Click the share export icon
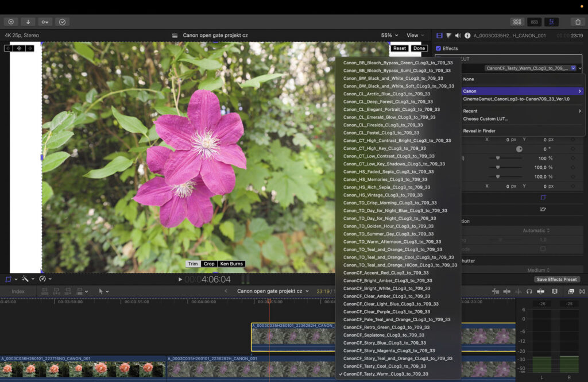This screenshot has height=382, width=588. coord(578,22)
